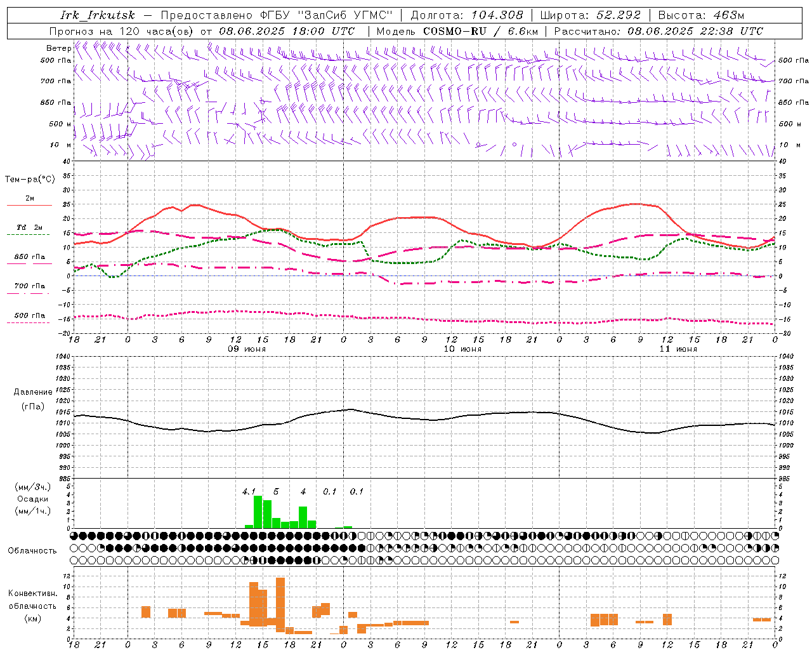812x650 pixels.
Task: Click the 'Конвективн.' convective cloud label
Action: (x=33, y=594)
